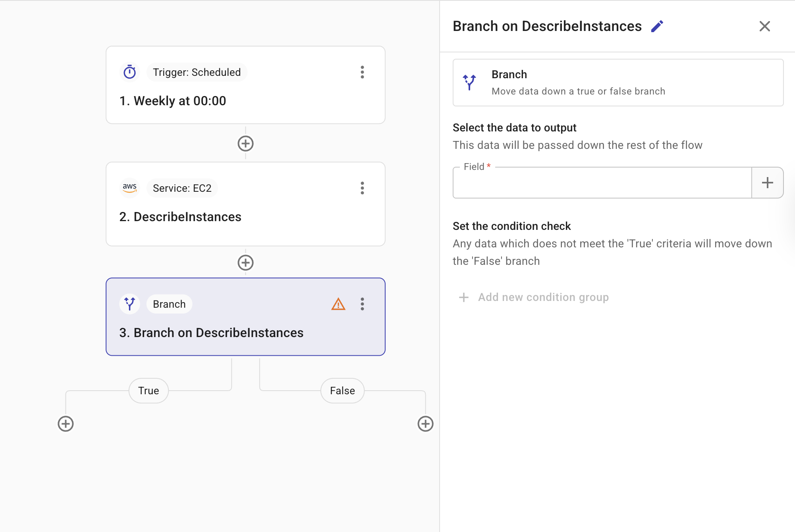Open the Weekly trigger step's three-dot menu
Viewport: 795px width, 532px height.
(362, 72)
